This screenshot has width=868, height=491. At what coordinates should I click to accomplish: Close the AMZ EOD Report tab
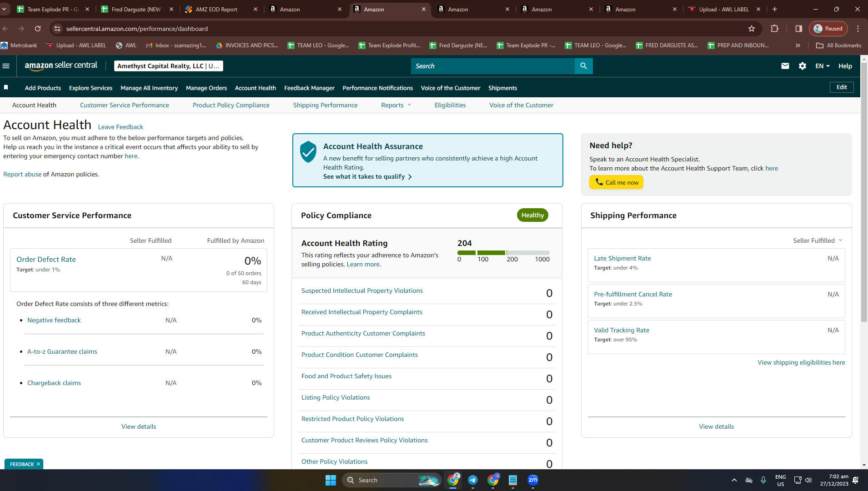256,9
